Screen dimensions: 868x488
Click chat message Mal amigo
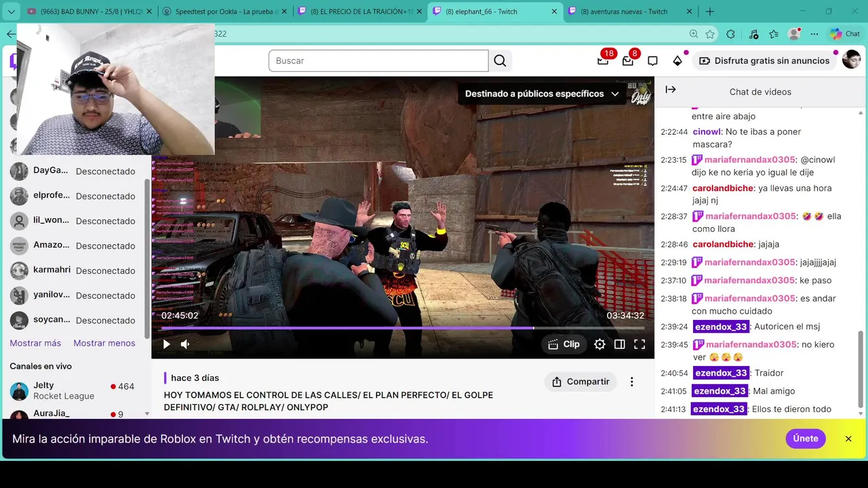pos(774,391)
